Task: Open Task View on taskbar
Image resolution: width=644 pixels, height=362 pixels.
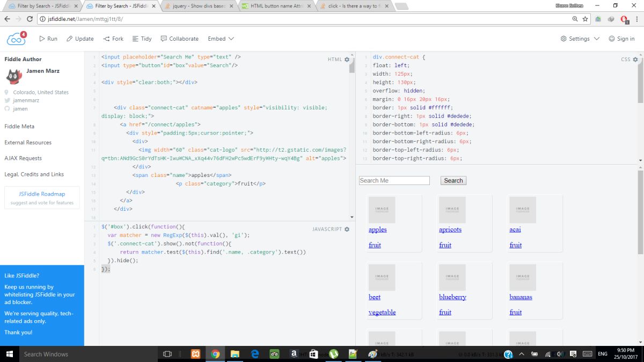Action: pos(167,354)
